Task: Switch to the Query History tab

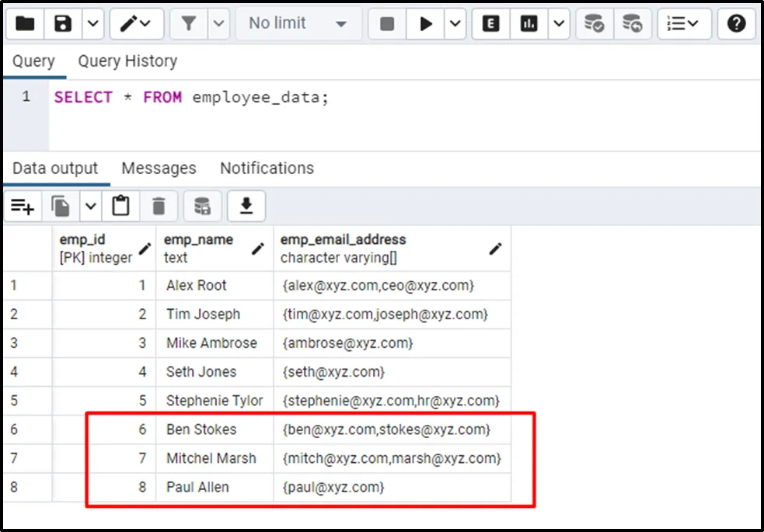Action: pos(127,61)
